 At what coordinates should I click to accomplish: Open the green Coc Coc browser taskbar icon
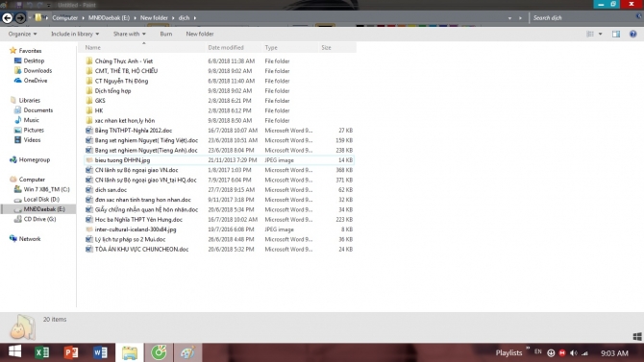(159, 352)
